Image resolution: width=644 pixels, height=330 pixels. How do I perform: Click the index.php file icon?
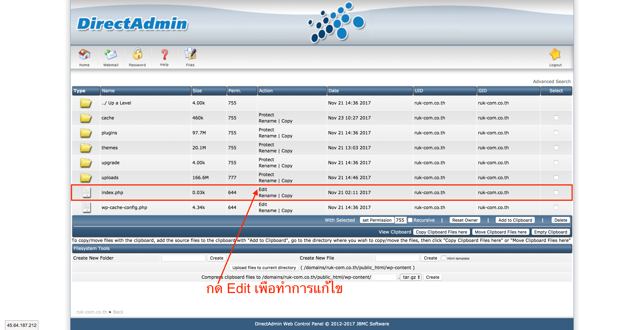(86, 192)
